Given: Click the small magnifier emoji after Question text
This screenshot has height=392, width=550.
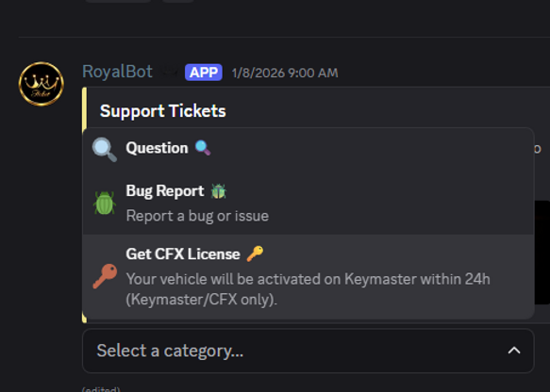Looking at the screenshot, I should (x=203, y=148).
